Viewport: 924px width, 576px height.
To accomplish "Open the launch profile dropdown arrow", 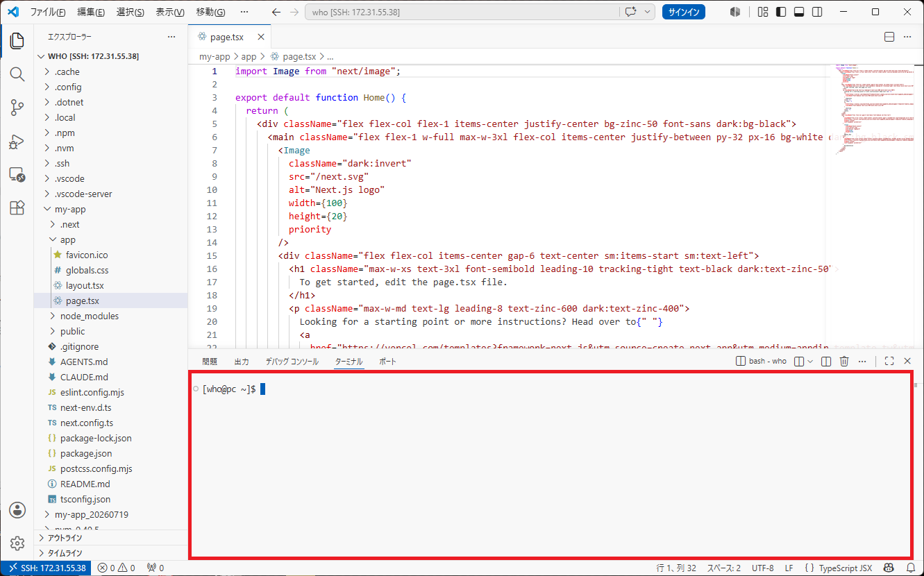I will [809, 361].
